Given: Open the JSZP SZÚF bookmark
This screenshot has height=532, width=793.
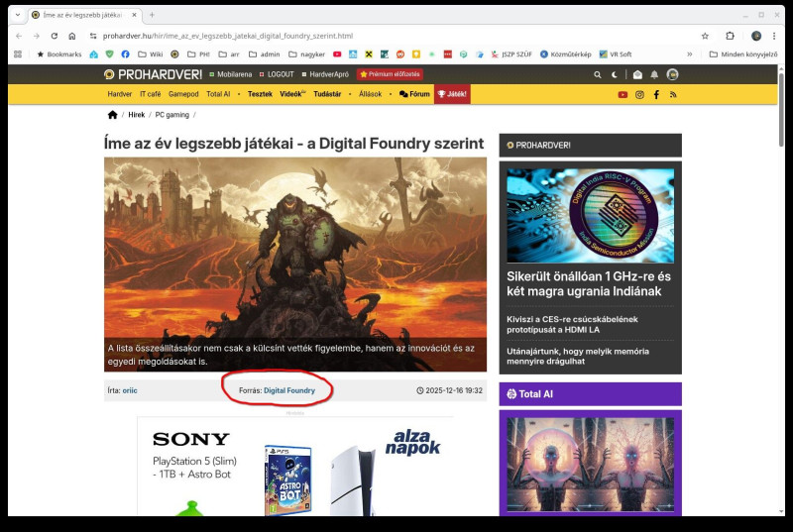Looking at the screenshot, I should click(x=511, y=54).
